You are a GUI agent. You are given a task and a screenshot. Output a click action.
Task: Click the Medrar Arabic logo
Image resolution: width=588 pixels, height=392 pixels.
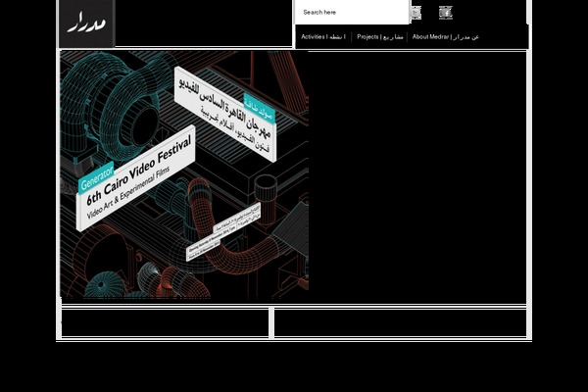point(86,24)
